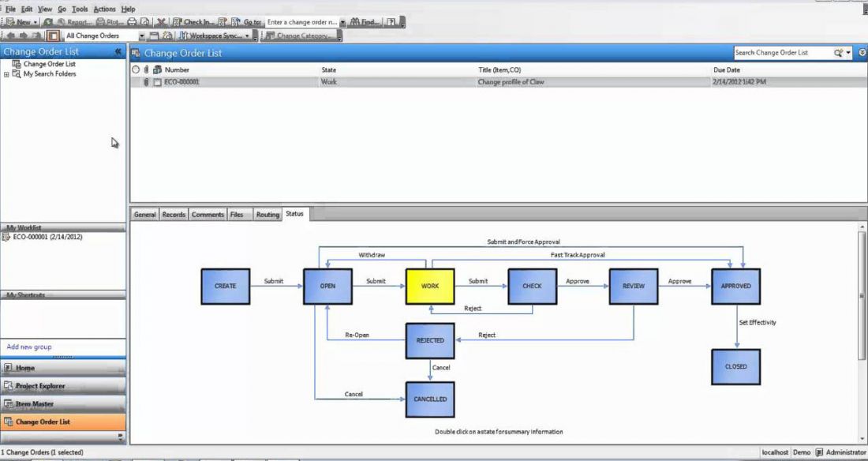Click the Help question mark toolbar icon

[391, 22]
